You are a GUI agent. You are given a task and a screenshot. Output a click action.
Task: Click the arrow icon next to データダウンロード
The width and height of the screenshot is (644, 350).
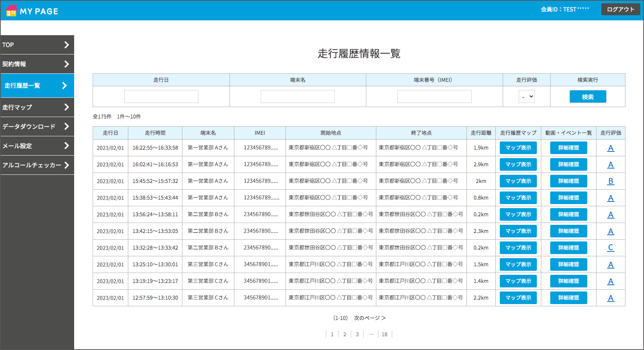click(x=67, y=127)
